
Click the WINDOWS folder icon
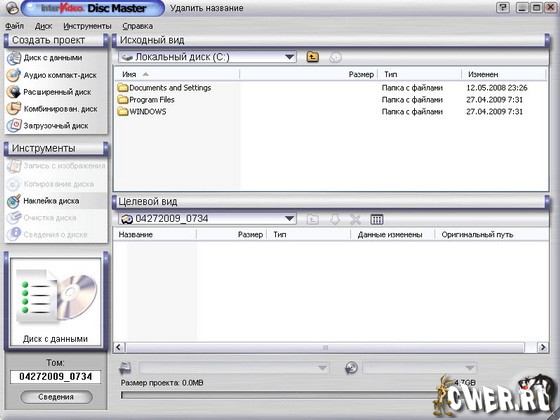pos(122,111)
